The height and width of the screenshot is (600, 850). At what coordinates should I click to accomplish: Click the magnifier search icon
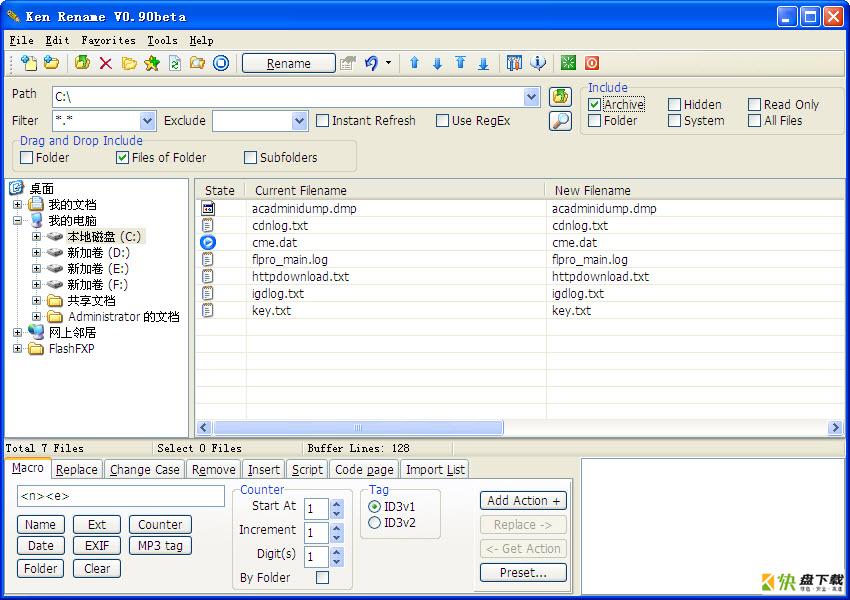(x=560, y=121)
